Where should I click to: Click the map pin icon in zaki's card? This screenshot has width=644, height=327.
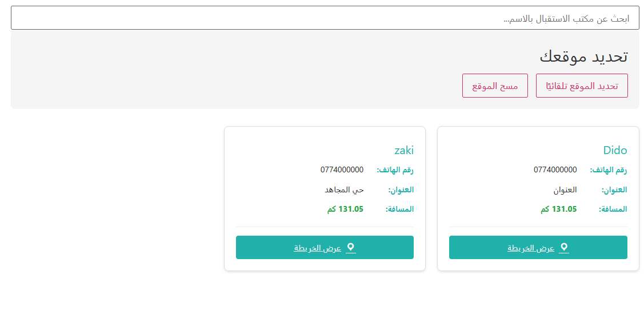(x=351, y=247)
